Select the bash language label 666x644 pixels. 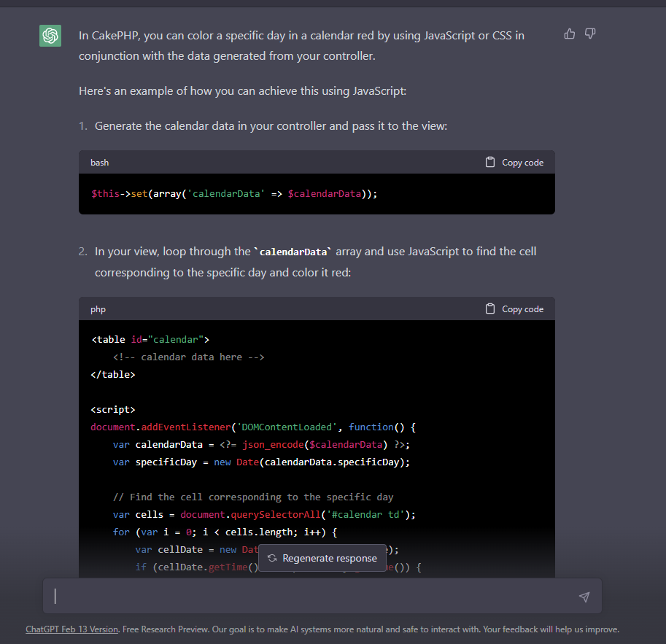point(99,162)
